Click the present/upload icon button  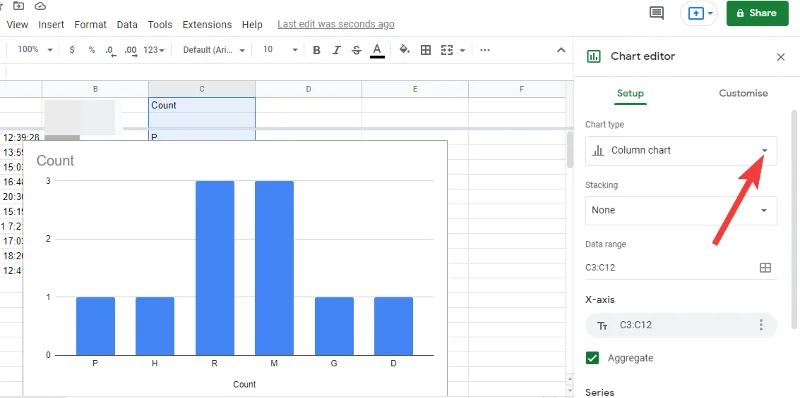[x=696, y=13]
